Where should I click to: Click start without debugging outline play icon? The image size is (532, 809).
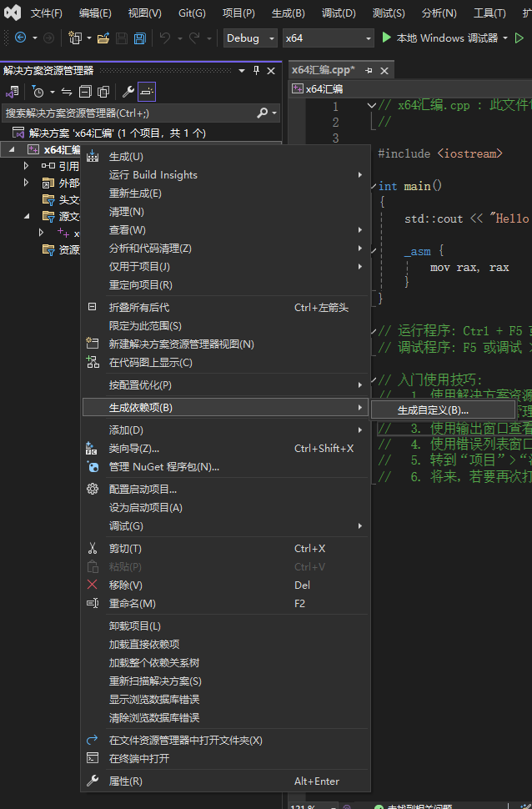tap(519, 38)
